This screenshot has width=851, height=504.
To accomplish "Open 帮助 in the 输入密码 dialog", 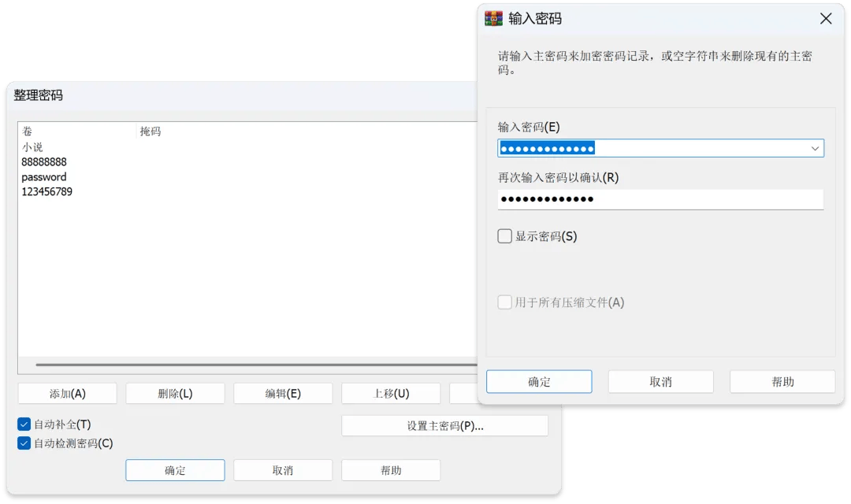I will coord(782,382).
